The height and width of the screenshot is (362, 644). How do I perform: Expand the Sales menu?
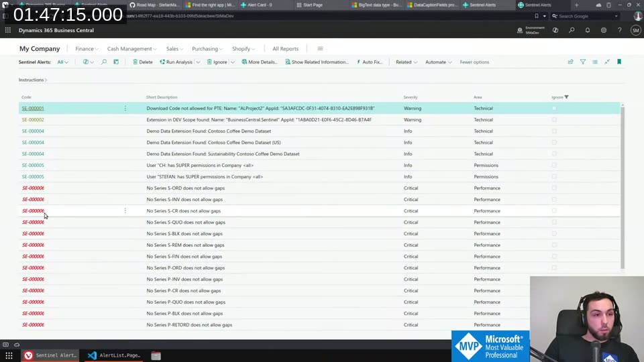(x=174, y=48)
